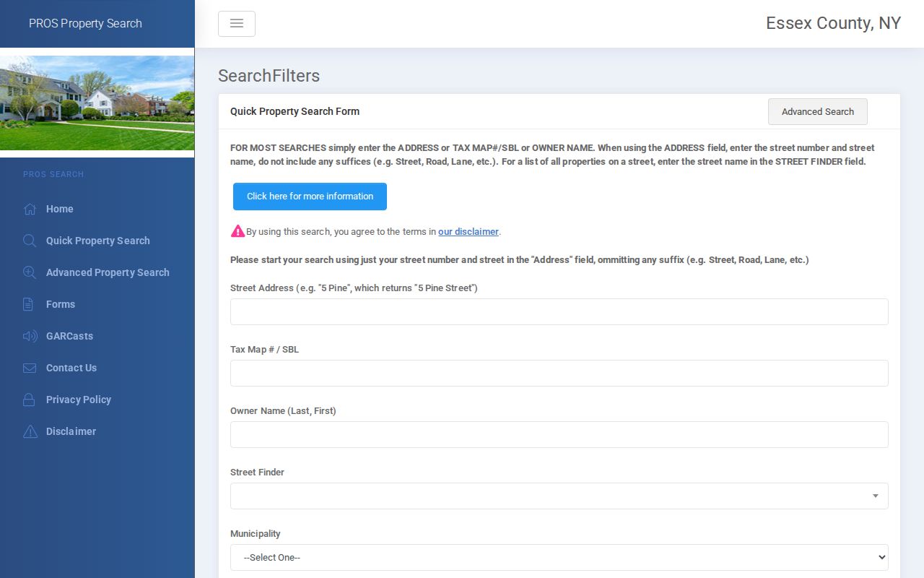Focus the Street Address input field
The image size is (924, 578).
pyautogui.click(x=559, y=312)
